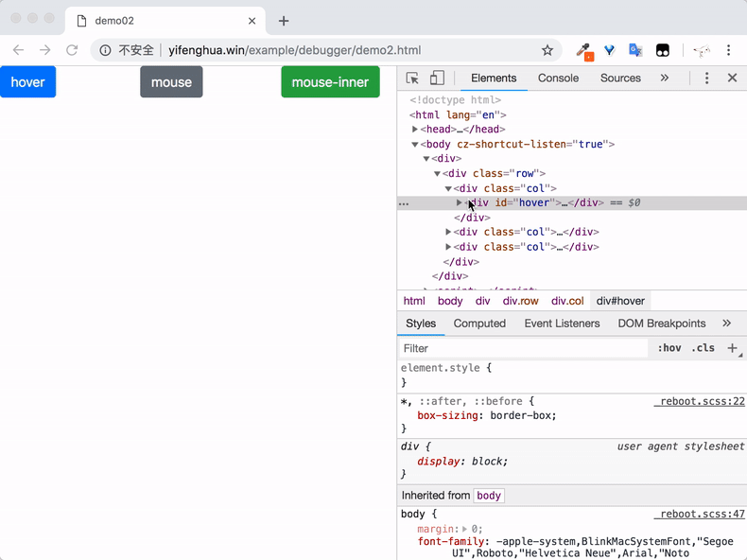Click html in the breadcrumb bar

pyautogui.click(x=414, y=301)
